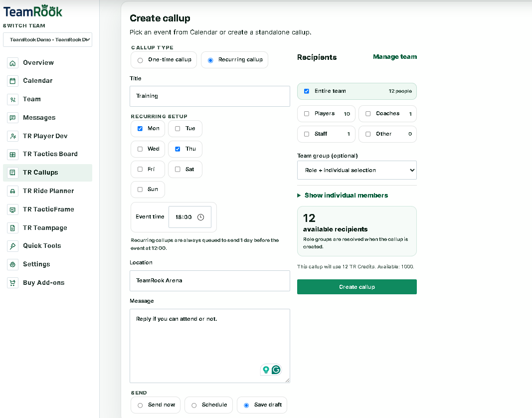Click the Buy Add-ons cart icon

[x=12, y=282]
